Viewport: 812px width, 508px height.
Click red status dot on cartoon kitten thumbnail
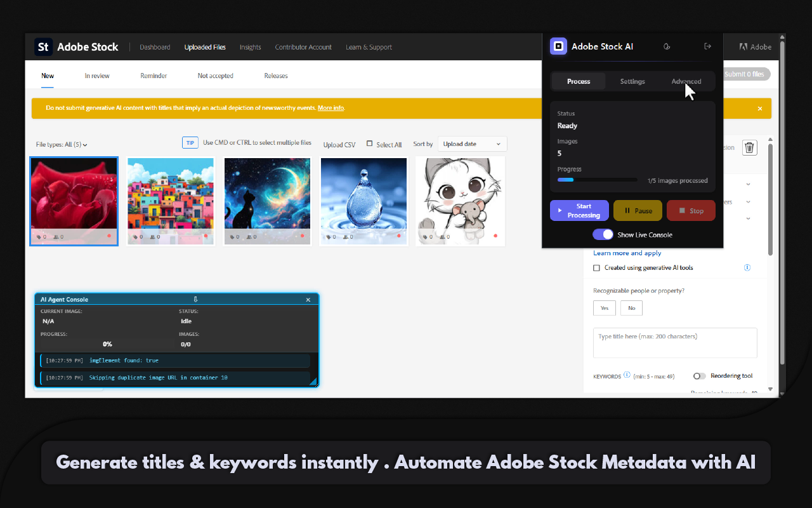(x=495, y=236)
